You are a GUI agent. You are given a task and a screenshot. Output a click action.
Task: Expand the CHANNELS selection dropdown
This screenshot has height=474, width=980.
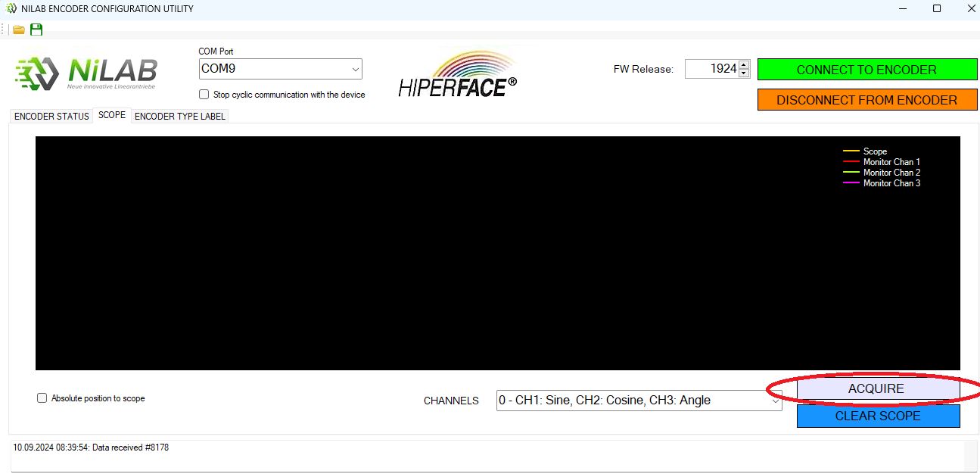tap(775, 401)
